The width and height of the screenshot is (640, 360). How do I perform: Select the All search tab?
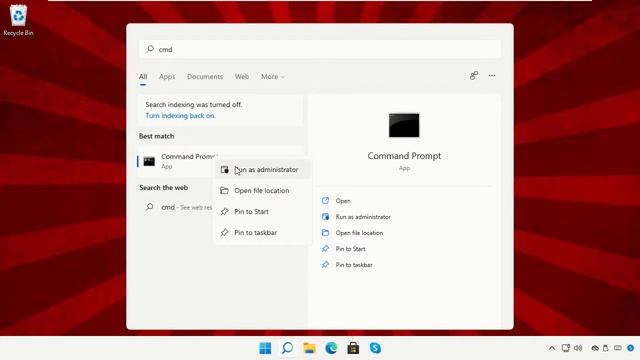click(143, 77)
